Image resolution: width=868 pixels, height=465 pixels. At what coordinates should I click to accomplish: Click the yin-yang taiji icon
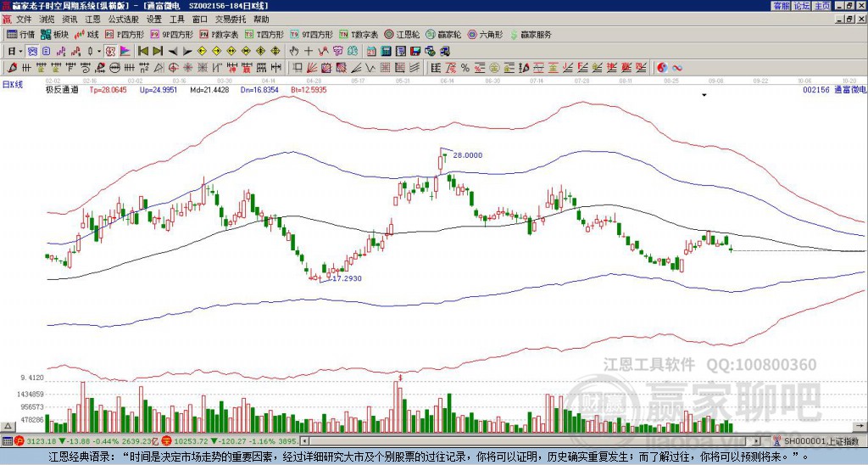662,68
